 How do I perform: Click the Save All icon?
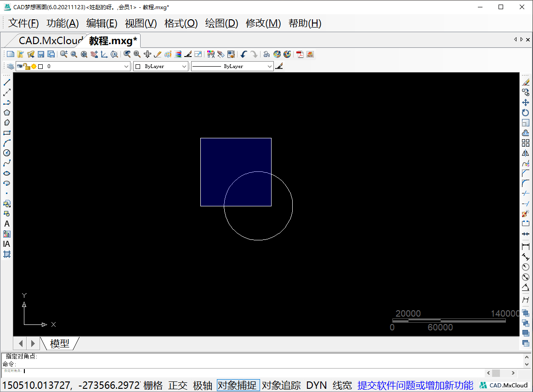tap(51, 54)
